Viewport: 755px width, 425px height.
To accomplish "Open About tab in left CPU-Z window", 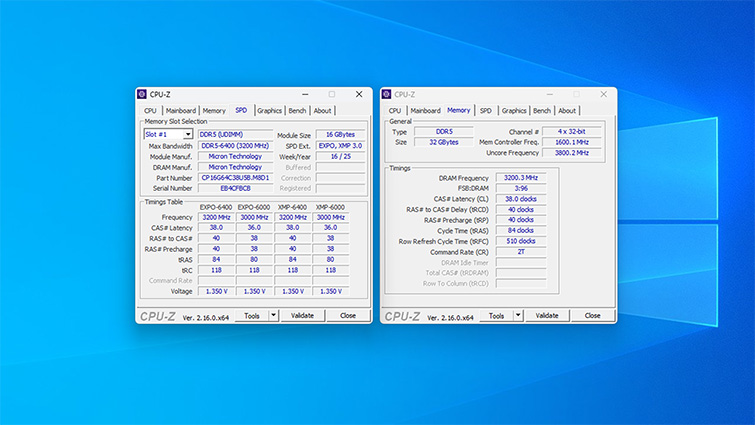I will (x=322, y=111).
